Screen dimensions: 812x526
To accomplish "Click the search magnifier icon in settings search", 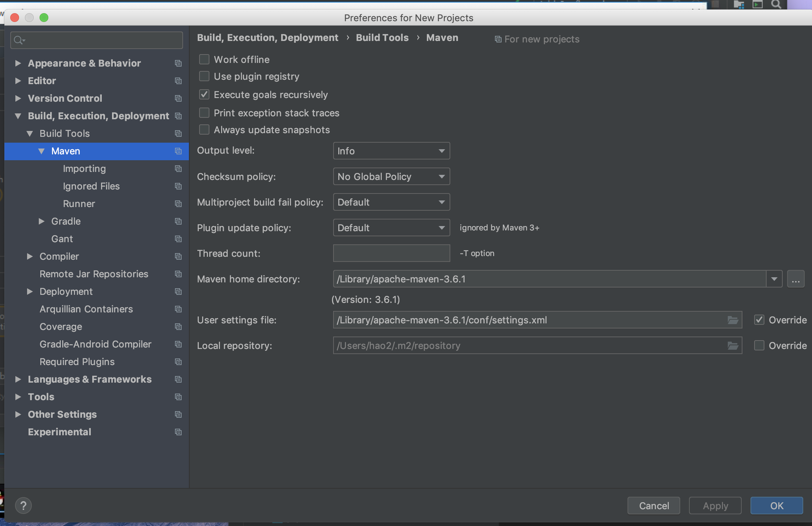I will point(19,40).
